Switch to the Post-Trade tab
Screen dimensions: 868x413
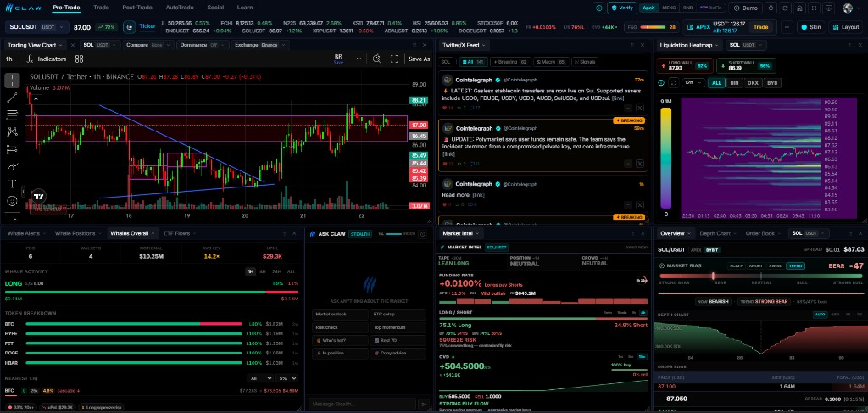pyautogui.click(x=137, y=8)
